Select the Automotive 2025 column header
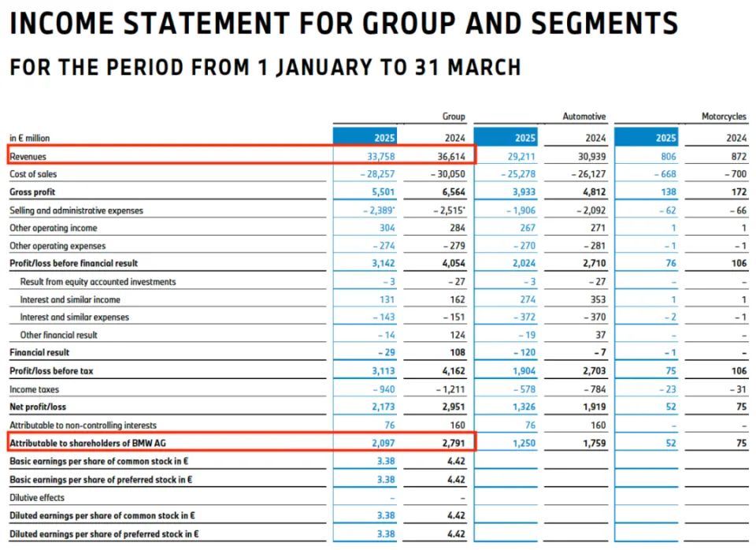 (506, 137)
